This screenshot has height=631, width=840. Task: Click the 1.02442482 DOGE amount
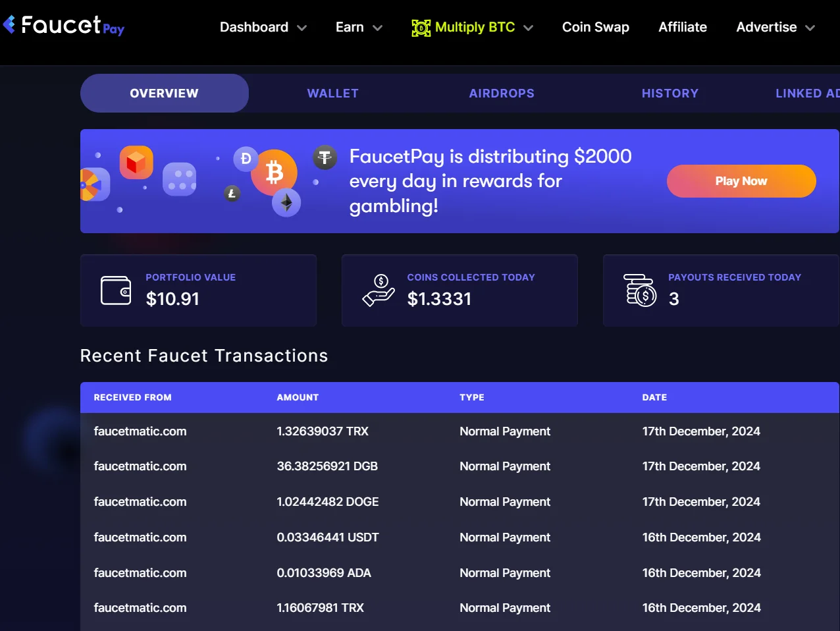(x=328, y=502)
